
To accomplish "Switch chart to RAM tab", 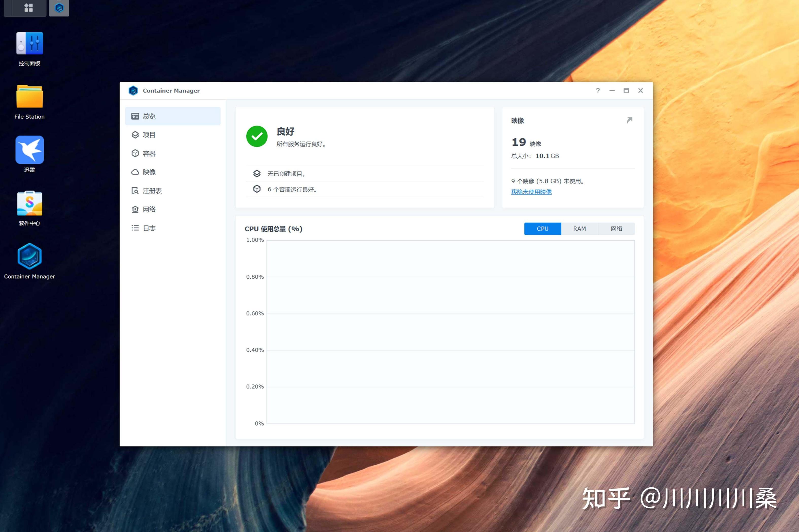I will [x=579, y=229].
